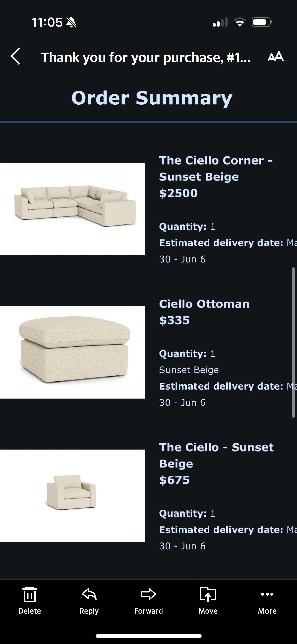Tap the email subject header text

click(146, 57)
